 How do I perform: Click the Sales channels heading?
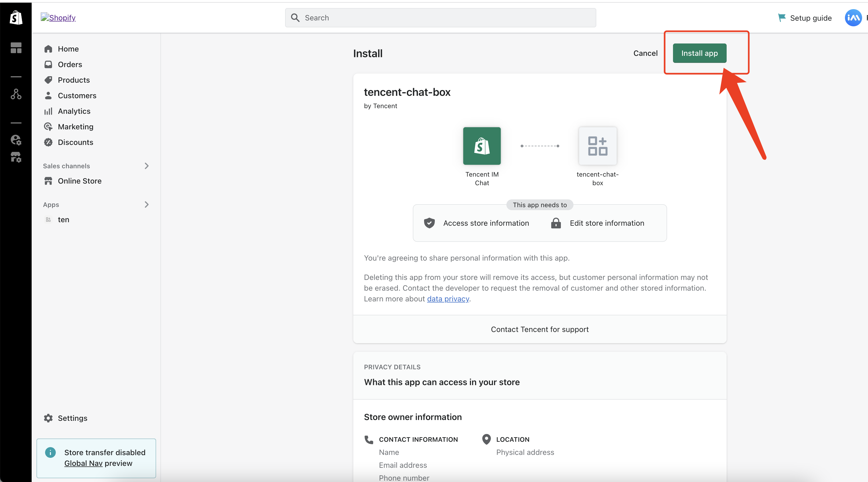66,166
